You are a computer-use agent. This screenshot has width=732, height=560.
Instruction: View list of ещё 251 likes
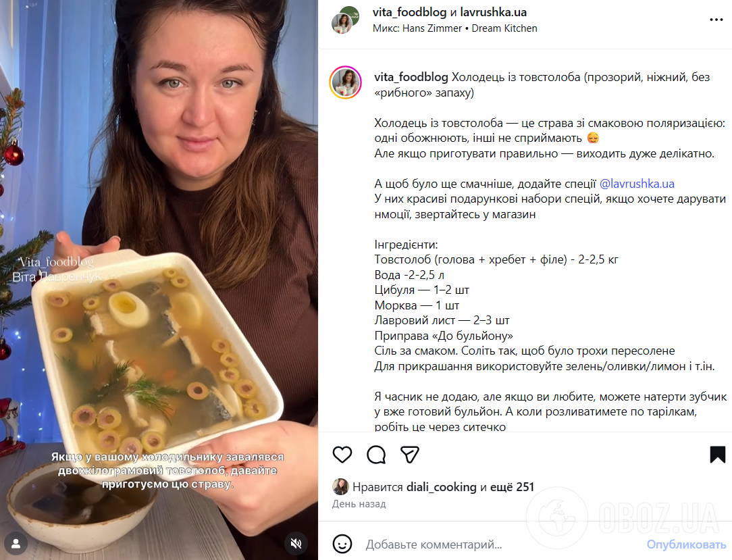click(x=512, y=487)
